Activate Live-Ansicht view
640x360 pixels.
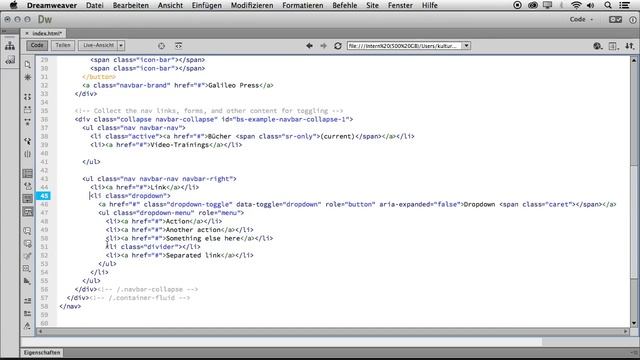[x=98, y=45]
